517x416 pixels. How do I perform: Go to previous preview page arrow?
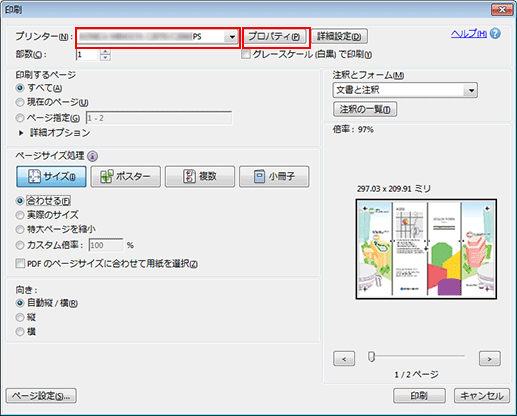point(344,359)
